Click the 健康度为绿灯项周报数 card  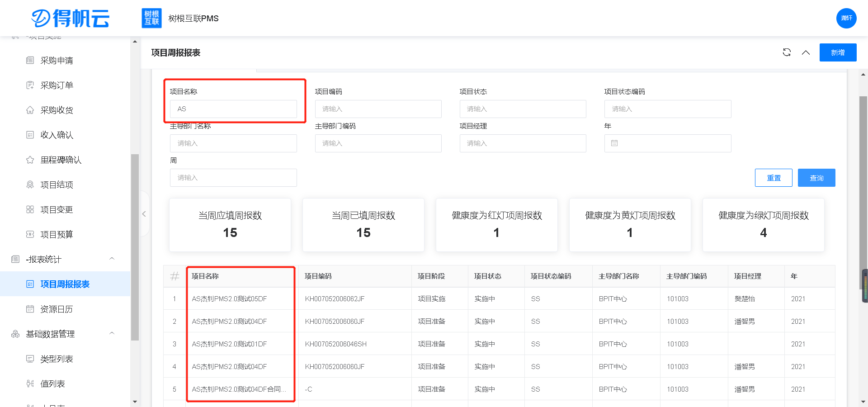point(764,225)
